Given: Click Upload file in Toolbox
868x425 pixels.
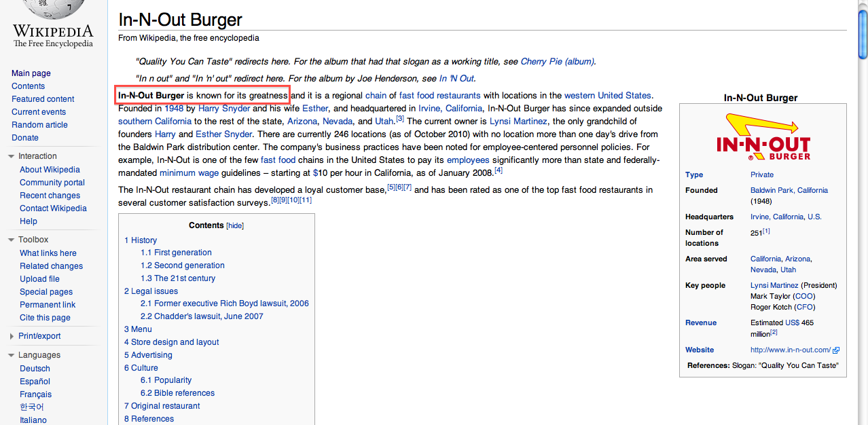Looking at the screenshot, I should click(39, 279).
